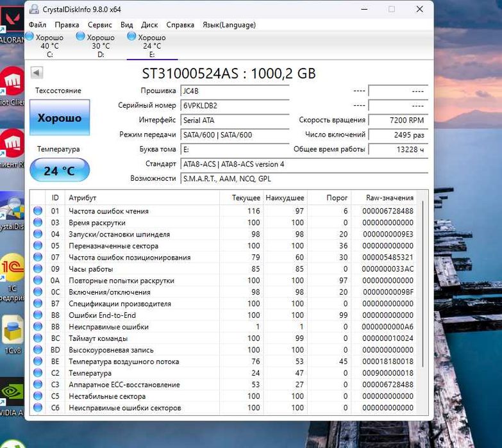Click the Стандарт field ATA8-ACS
The image size is (502, 448).
[304, 164]
